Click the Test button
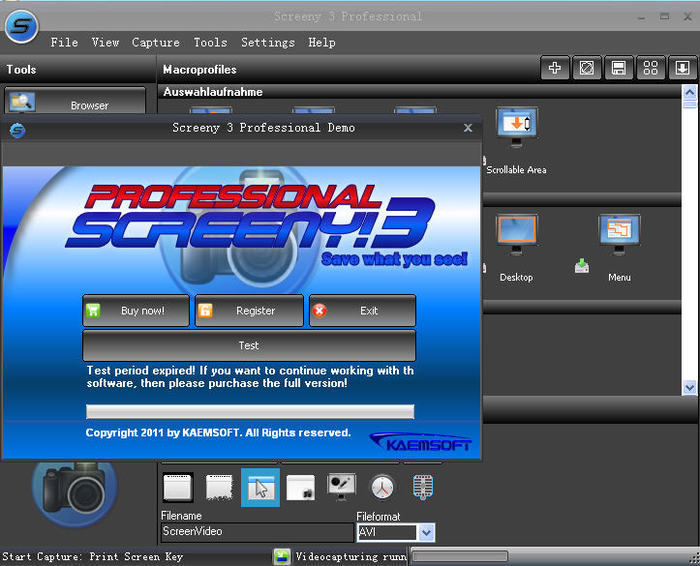This screenshot has height=566, width=700. 249,345
